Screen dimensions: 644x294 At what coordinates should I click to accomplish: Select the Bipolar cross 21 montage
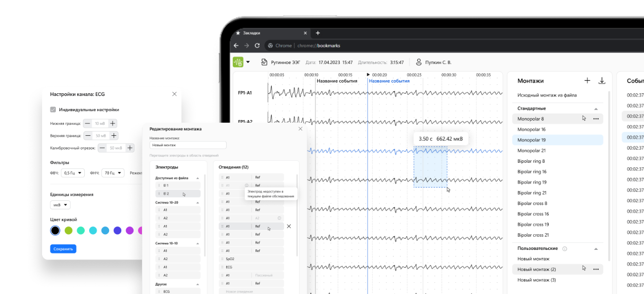pos(558,235)
